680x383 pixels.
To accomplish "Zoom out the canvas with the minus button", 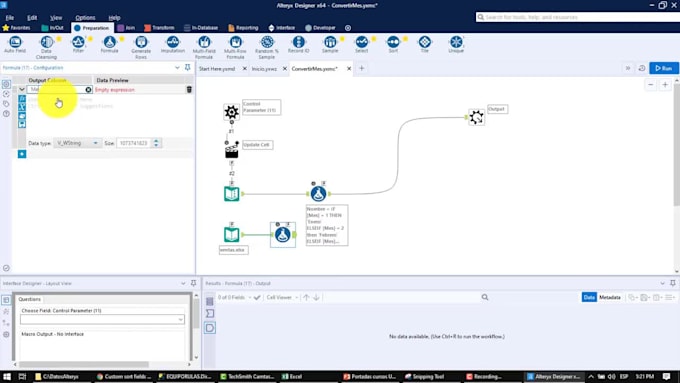I will click(x=651, y=85).
